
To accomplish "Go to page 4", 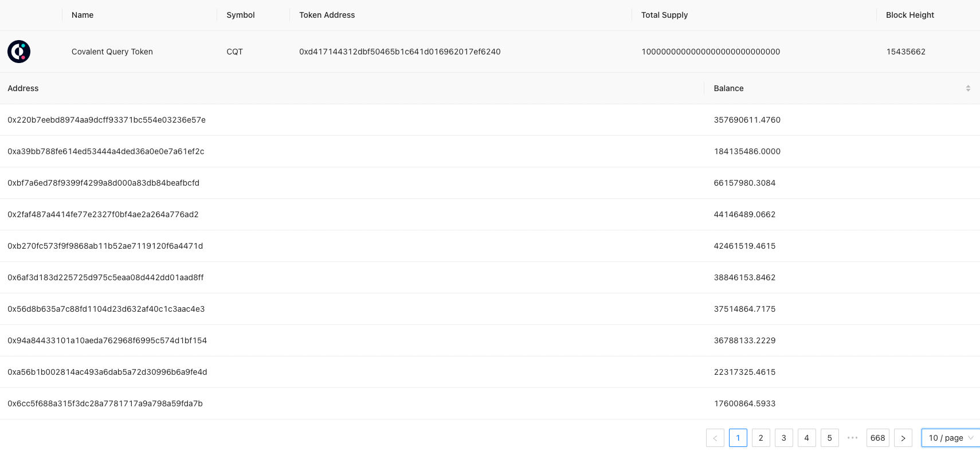I will pos(807,438).
